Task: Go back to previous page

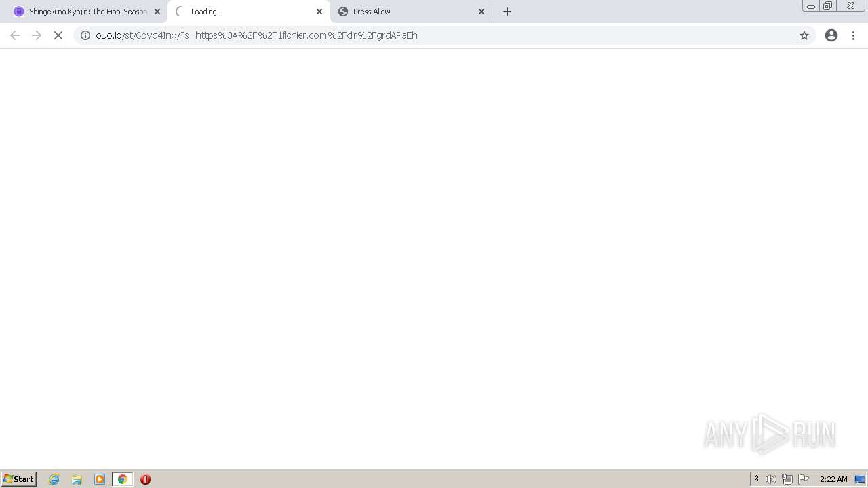Action: click(x=15, y=35)
